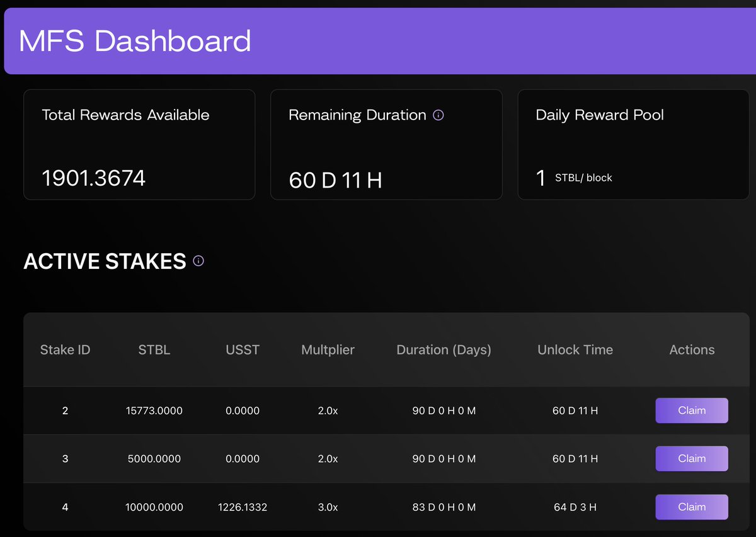Click the USST column header
Screen dimensions: 756x537
pos(243,350)
